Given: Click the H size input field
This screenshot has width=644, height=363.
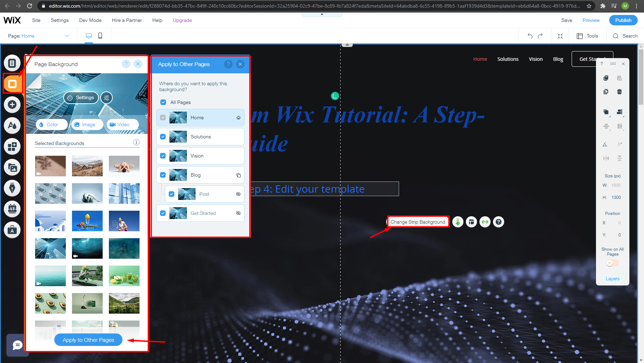Looking at the screenshot, I should pyautogui.click(x=616, y=197).
